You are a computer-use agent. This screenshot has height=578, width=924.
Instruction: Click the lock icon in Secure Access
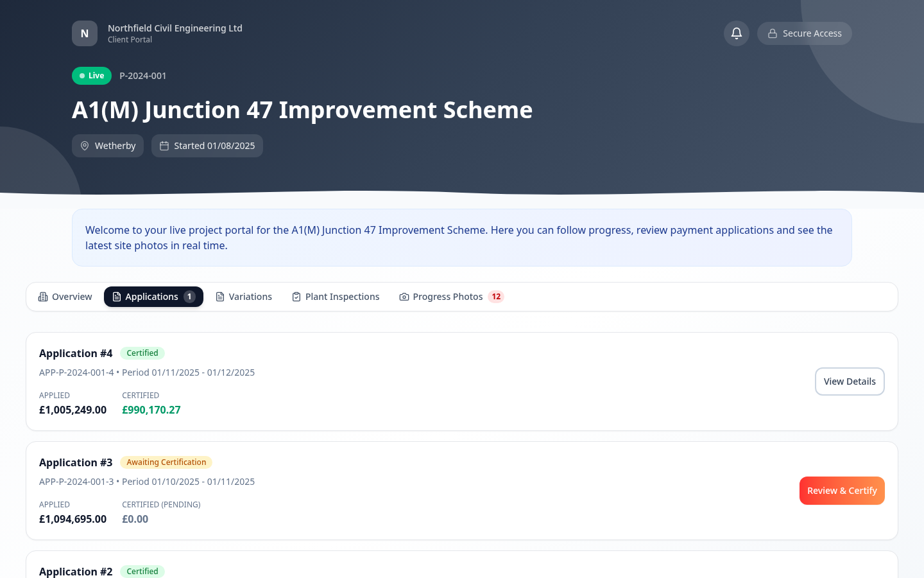[x=773, y=33]
